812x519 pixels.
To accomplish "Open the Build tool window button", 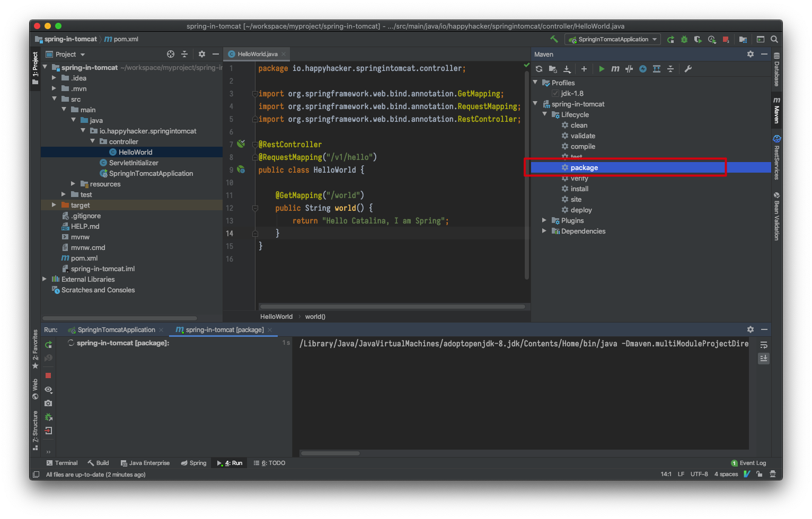I will tap(98, 463).
